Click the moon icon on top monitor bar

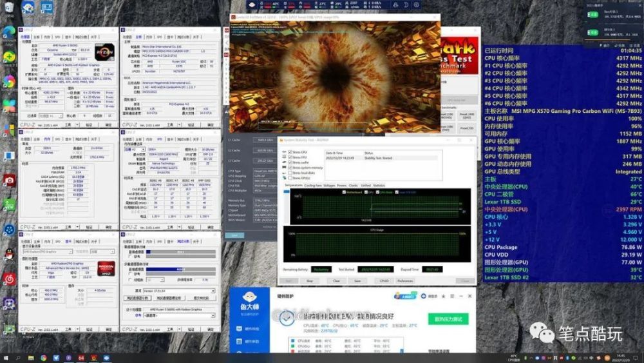tap(406, 5)
